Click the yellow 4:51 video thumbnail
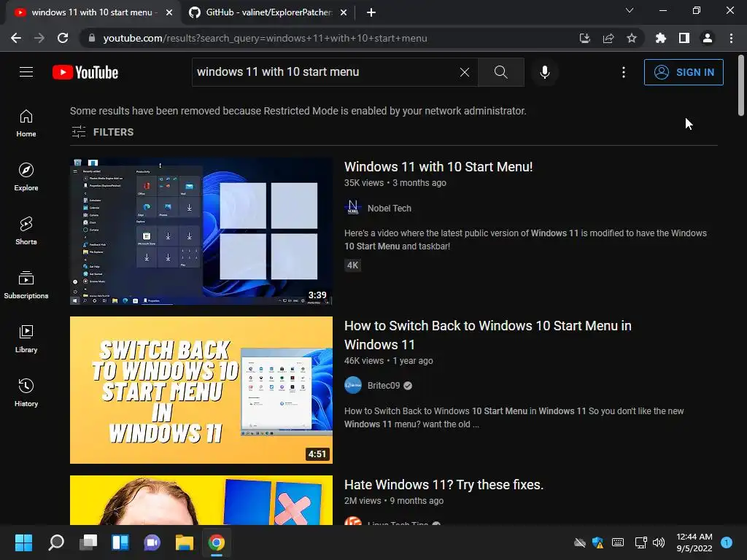Image resolution: width=747 pixels, height=560 pixels. point(201,390)
